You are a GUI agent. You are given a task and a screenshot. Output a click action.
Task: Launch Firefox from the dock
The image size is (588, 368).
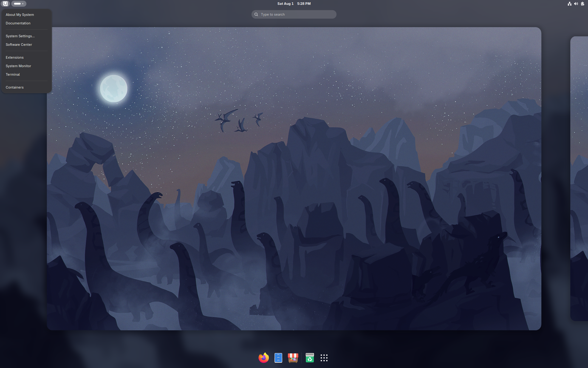tap(264, 357)
